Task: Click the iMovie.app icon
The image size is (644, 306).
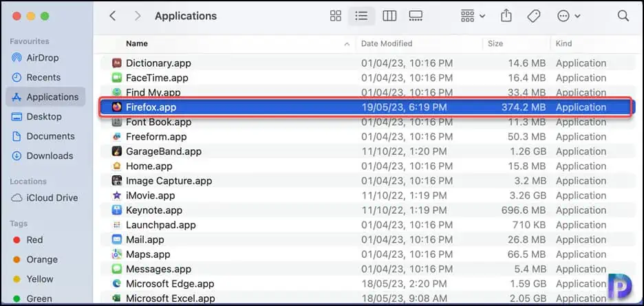Action: pyautogui.click(x=117, y=195)
